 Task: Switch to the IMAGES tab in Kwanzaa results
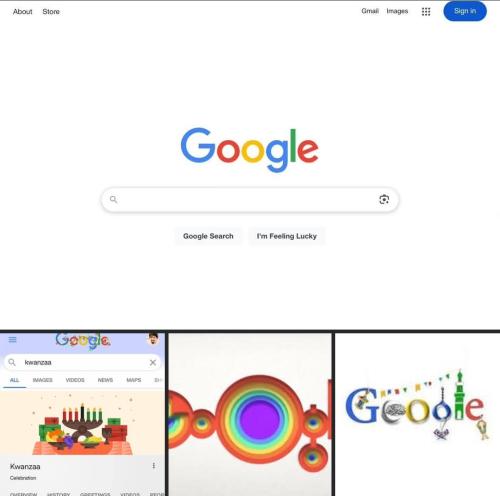pyautogui.click(x=43, y=380)
